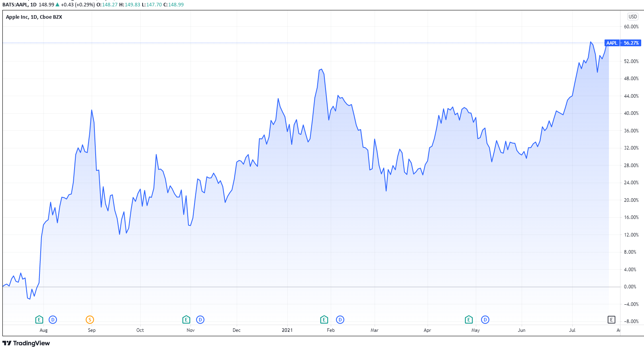Open the TradingView logo link
This screenshot has width=644, height=347.
click(26, 343)
